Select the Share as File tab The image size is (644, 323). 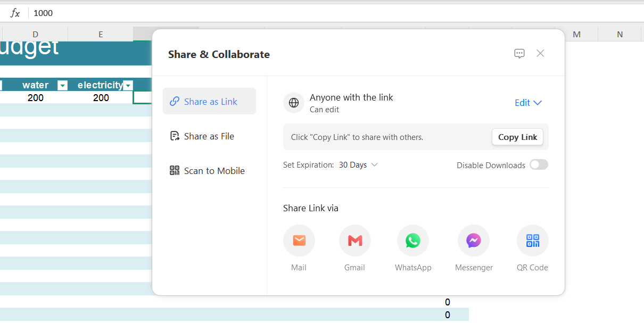pyautogui.click(x=209, y=136)
